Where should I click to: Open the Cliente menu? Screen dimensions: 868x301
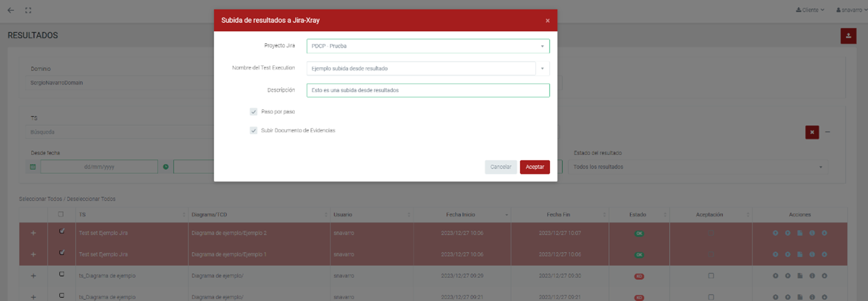[810, 10]
